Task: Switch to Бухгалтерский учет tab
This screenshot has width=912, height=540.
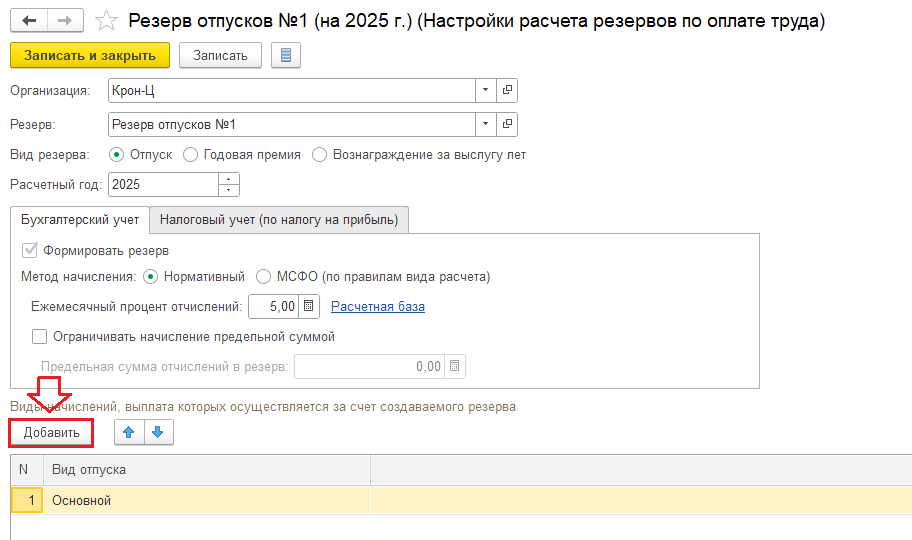Action: point(80,220)
